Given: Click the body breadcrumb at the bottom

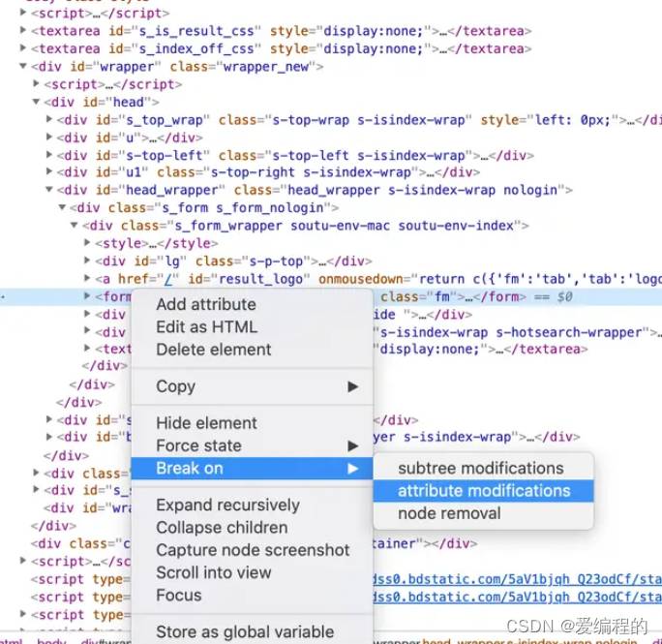Looking at the screenshot, I should (51, 641).
